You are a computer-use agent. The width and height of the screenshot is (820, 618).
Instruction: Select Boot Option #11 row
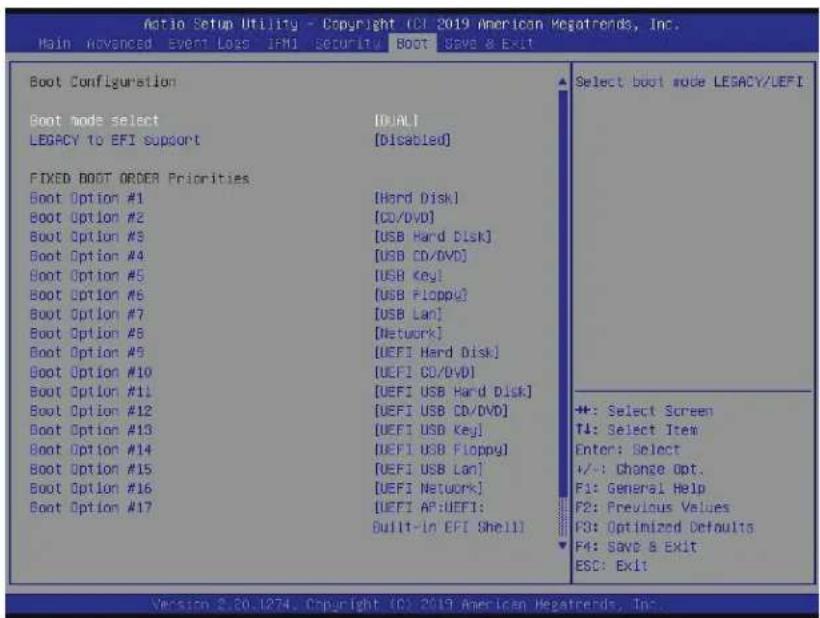[x=90, y=392]
